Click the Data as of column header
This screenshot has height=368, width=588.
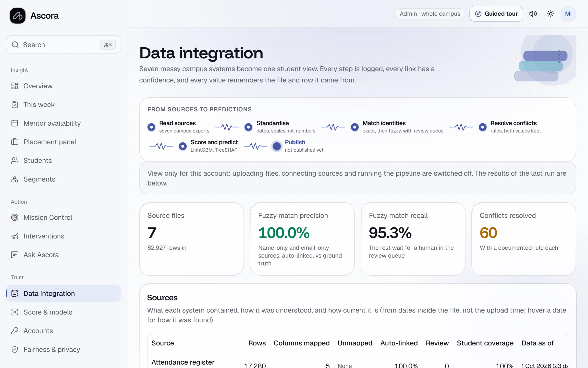538,343
